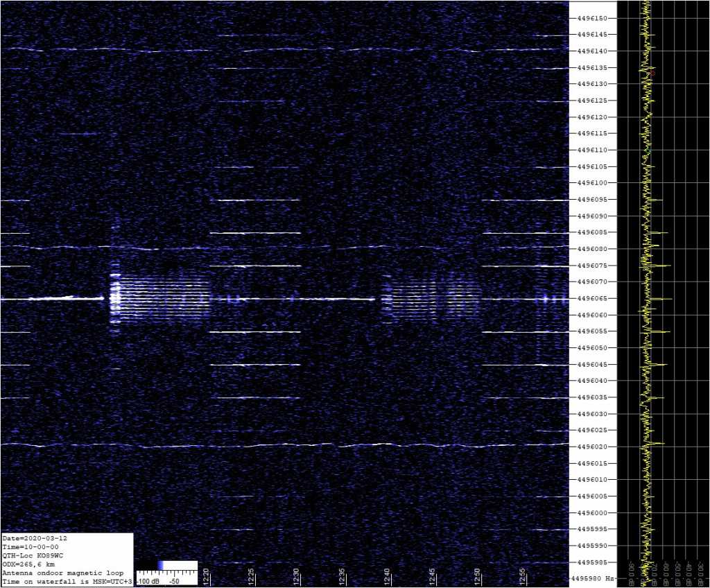Click the 4496020 frequency label

592,447
